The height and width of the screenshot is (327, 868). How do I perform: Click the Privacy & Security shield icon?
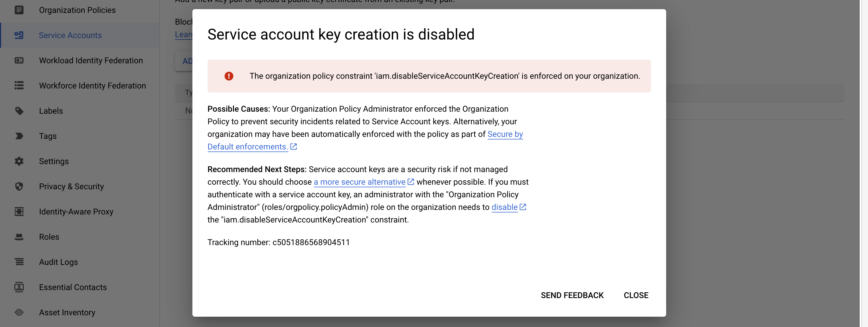[19, 186]
